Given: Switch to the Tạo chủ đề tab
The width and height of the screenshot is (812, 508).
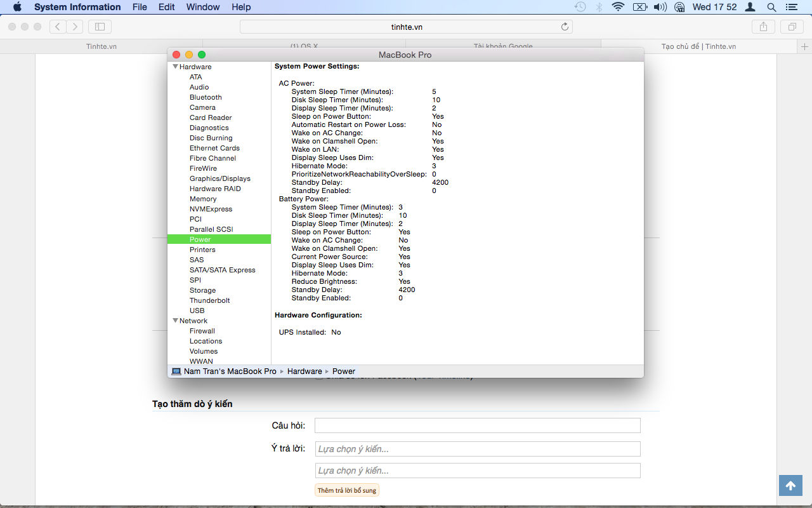Looking at the screenshot, I should (x=698, y=46).
